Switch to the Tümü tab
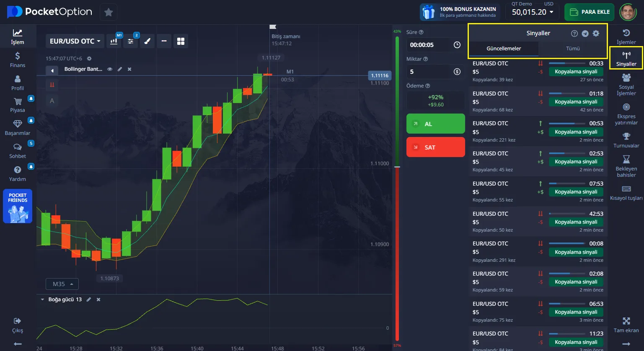The image size is (644, 351). 573,49
